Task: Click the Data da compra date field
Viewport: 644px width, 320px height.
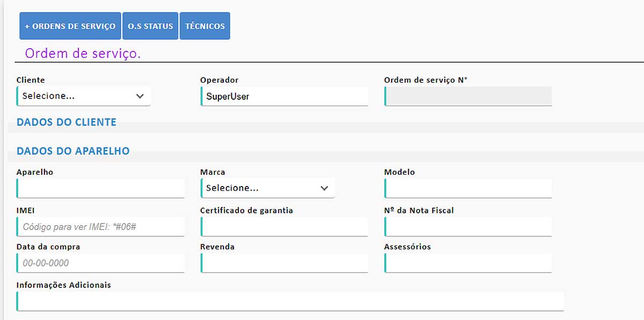Action: pyautogui.click(x=100, y=263)
